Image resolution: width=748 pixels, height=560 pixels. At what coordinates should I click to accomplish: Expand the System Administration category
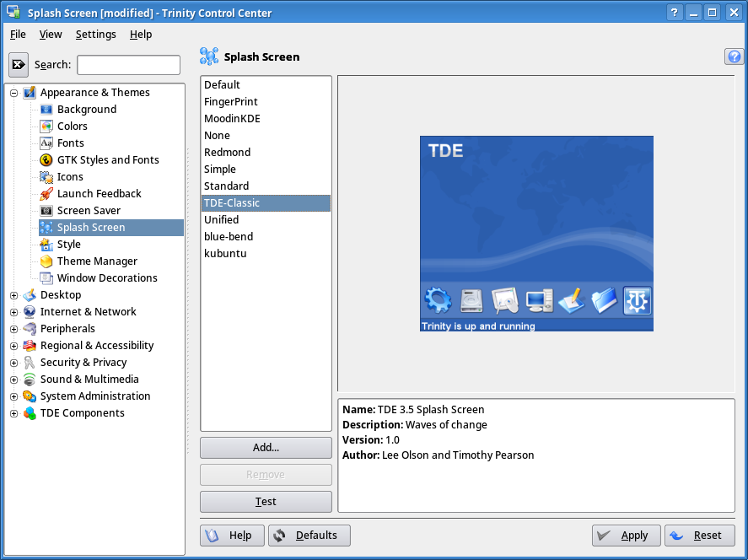(13, 396)
